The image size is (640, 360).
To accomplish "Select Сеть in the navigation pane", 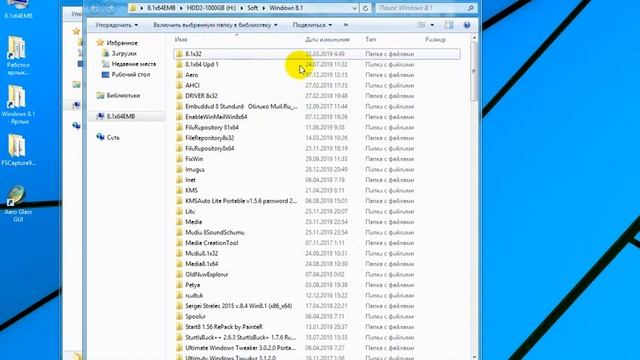I will [x=113, y=138].
